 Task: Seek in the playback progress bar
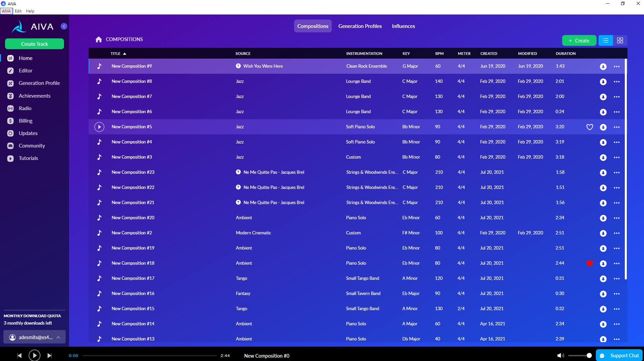coord(150,356)
